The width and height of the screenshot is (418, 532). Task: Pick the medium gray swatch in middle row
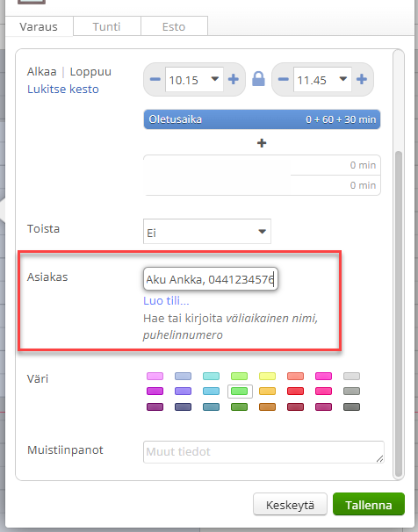[x=351, y=392]
